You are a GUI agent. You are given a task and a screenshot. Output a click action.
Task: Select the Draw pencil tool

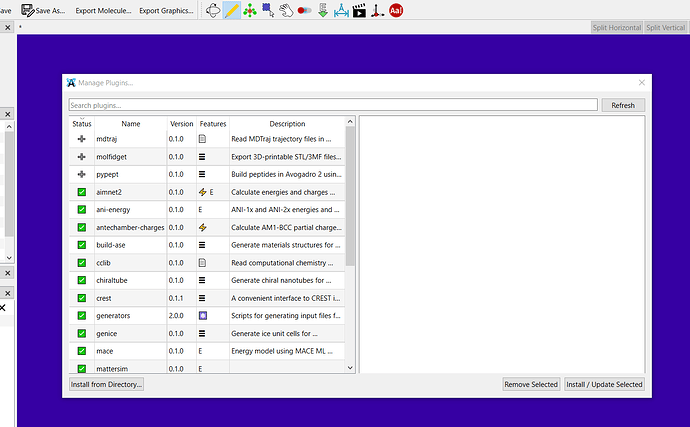pyautogui.click(x=231, y=10)
